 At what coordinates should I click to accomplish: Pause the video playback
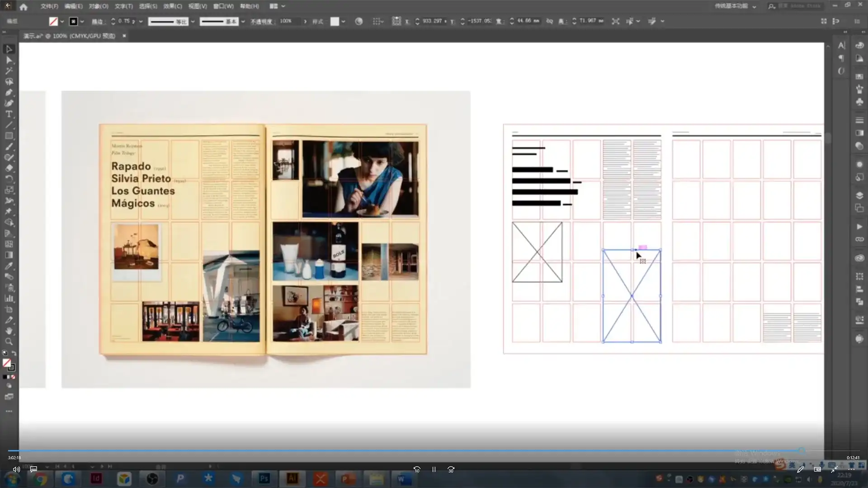coord(434,469)
